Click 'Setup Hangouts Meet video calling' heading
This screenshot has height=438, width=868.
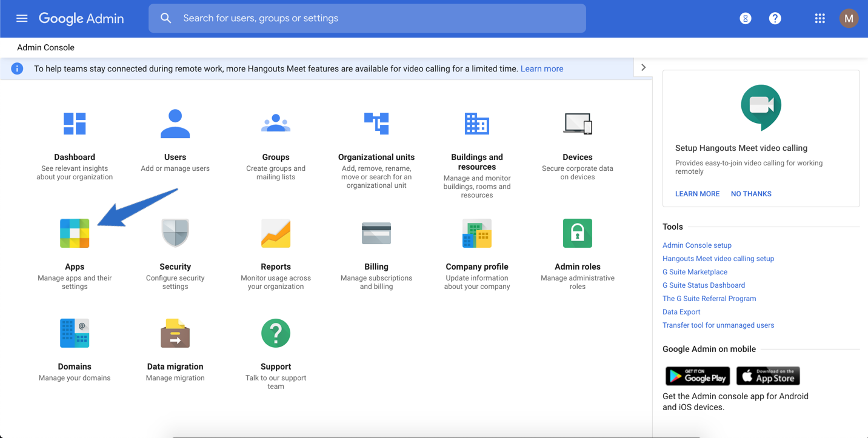click(741, 148)
